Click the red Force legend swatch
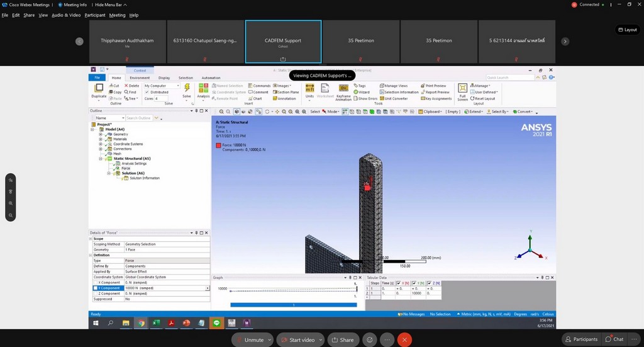The image size is (644, 347). (x=218, y=145)
